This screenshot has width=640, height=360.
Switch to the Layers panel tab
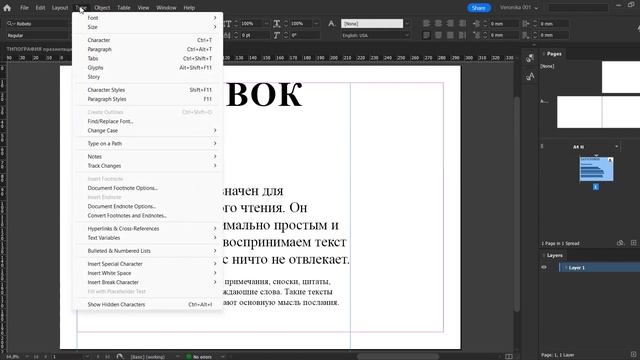[555, 256]
